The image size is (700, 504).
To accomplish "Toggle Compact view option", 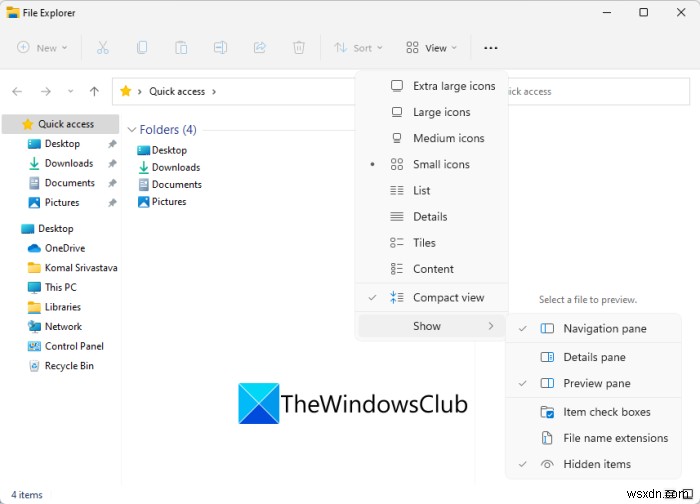I will pyautogui.click(x=432, y=298).
